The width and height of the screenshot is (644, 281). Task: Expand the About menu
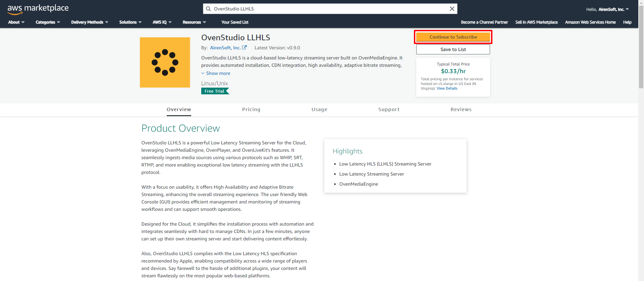pos(16,22)
